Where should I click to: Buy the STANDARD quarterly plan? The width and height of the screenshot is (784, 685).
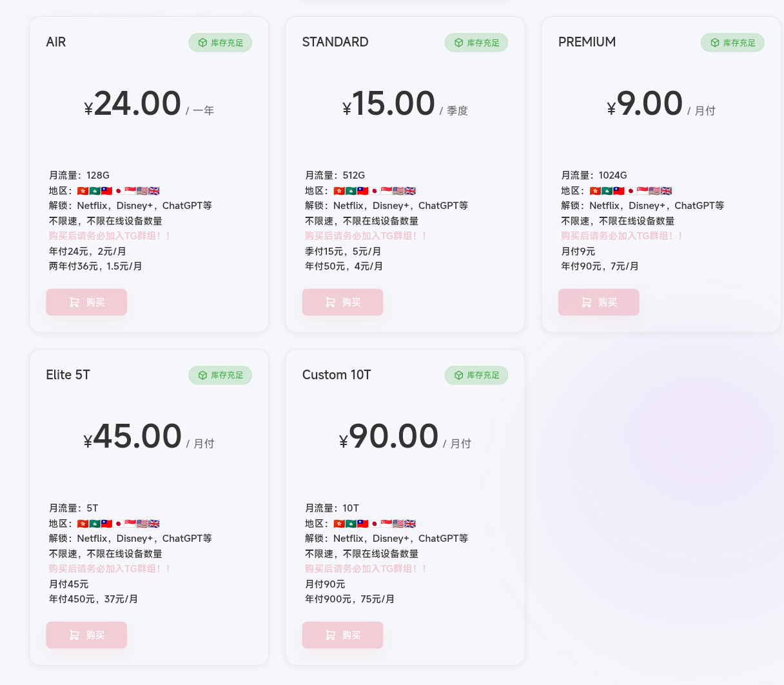coord(342,302)
